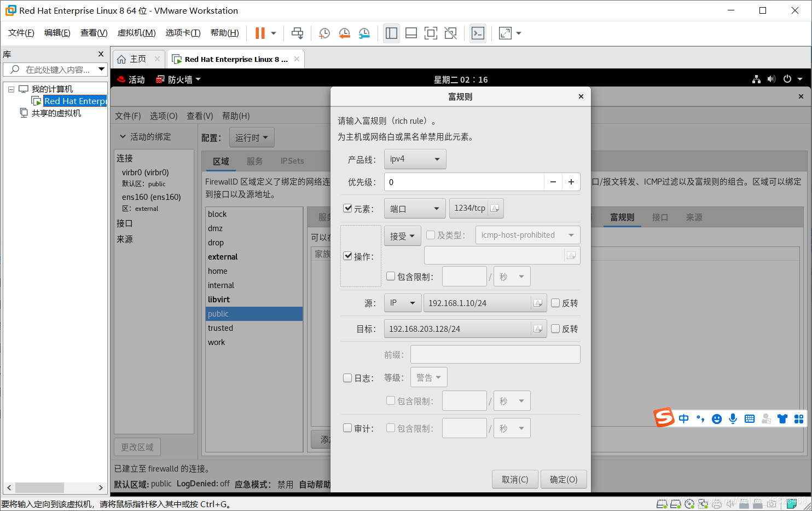Enter full screen mode icon
812x511 pixels.
click(431, 33)
